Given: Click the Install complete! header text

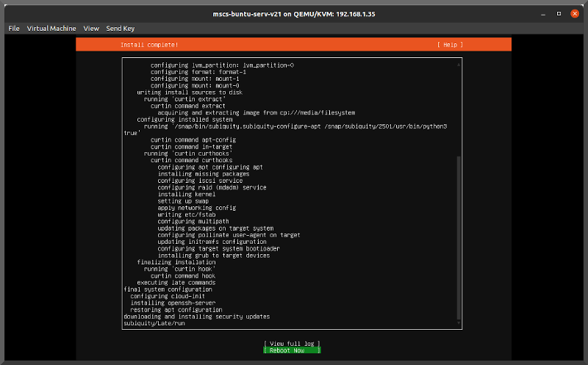Looking at the screenshot, I should pos(149,45).
